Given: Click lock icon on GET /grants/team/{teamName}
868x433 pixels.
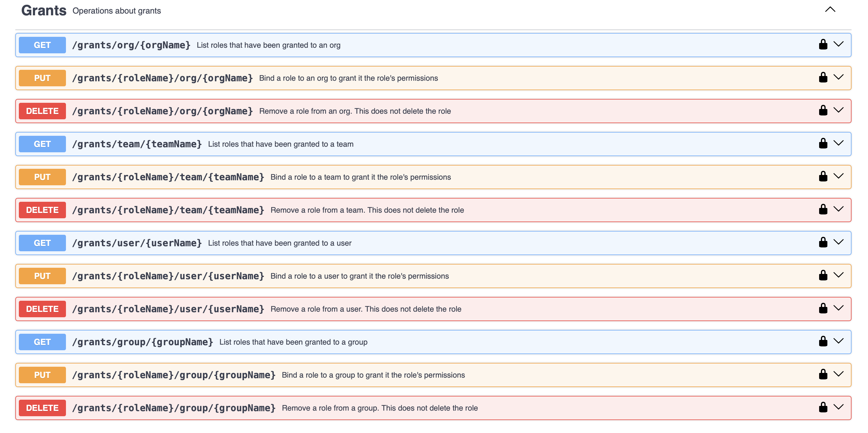Looking at the screenshot, I should (x=823, y=143).
